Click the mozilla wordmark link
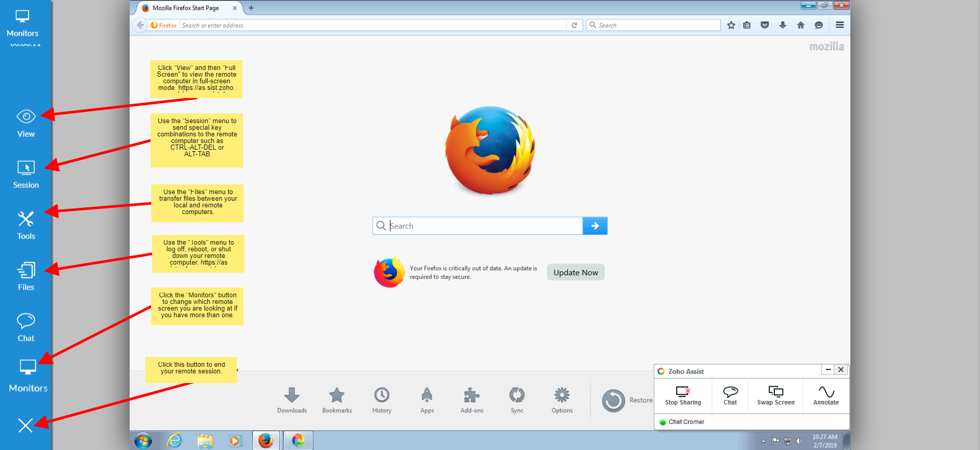Image resolution: width=980 pixels, height=450 pixels. click(x=826, y=46)
